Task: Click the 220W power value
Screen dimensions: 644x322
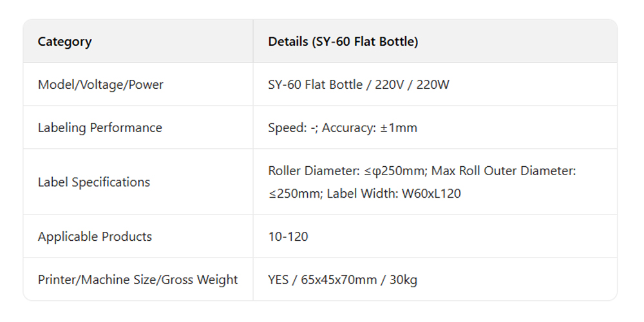Action: pyautogui.click(x=433, y=84)
